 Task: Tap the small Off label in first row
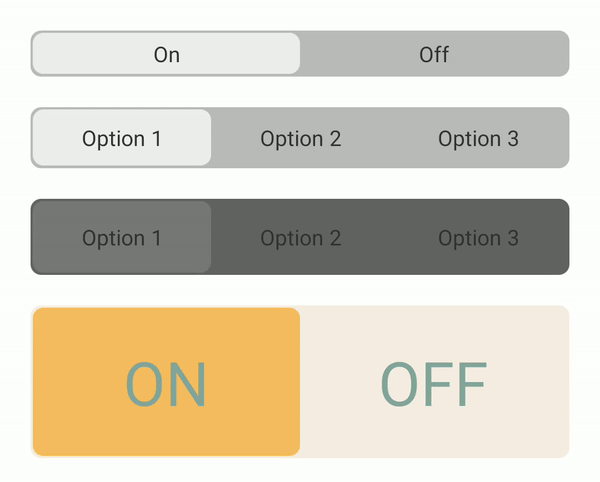coord(434,54)
